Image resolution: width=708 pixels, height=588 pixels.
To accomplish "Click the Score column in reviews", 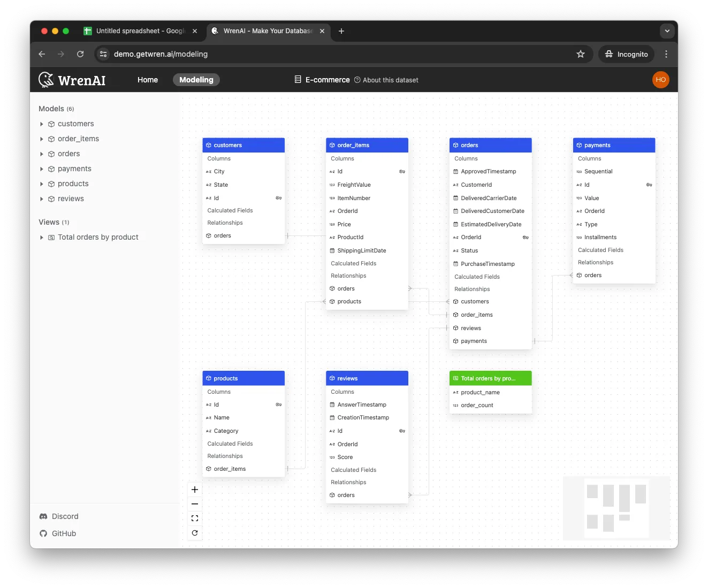I will pos(367,457).
